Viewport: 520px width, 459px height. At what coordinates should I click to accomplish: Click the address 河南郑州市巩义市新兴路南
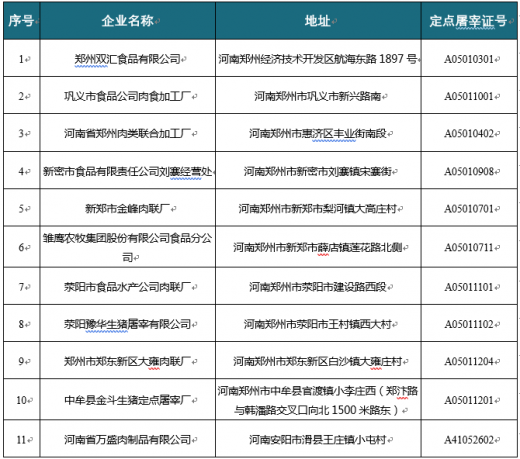pyautogui.click(x=318, y=96)
